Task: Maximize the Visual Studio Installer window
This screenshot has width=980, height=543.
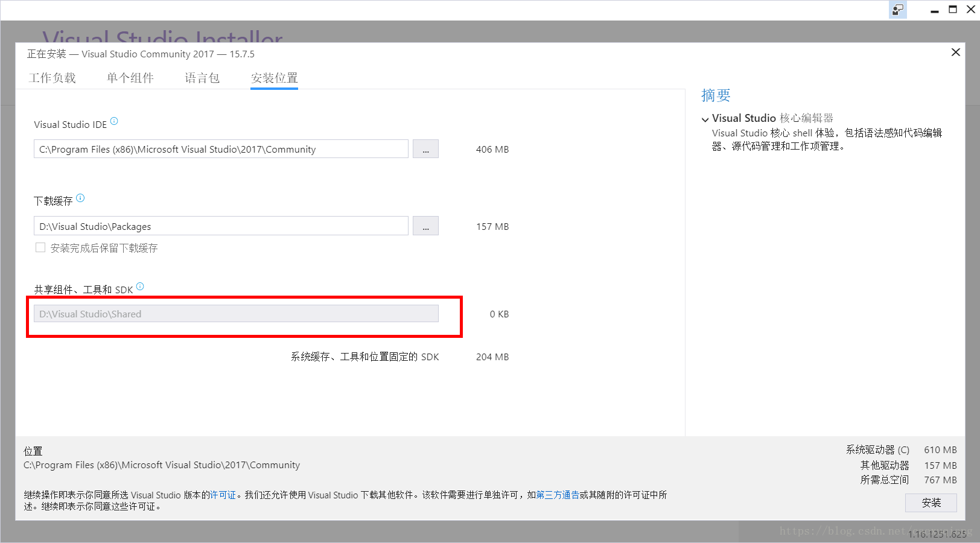Action: 953,10
